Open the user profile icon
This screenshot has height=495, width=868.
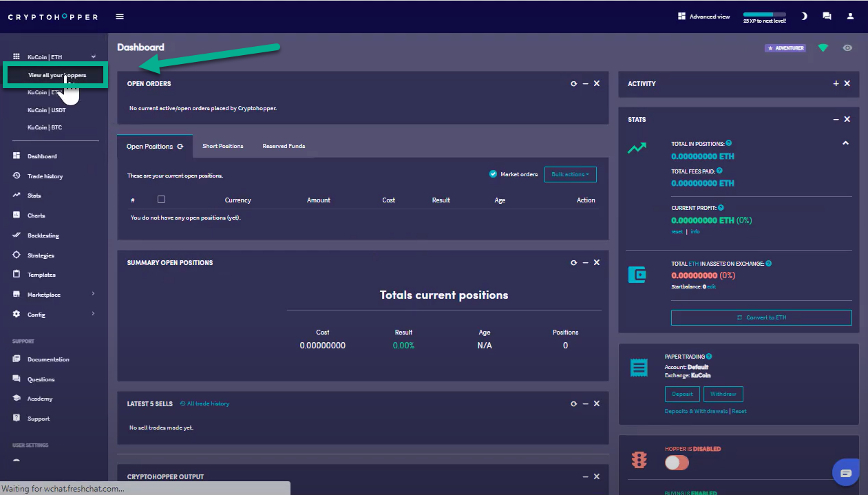(850, 17)
